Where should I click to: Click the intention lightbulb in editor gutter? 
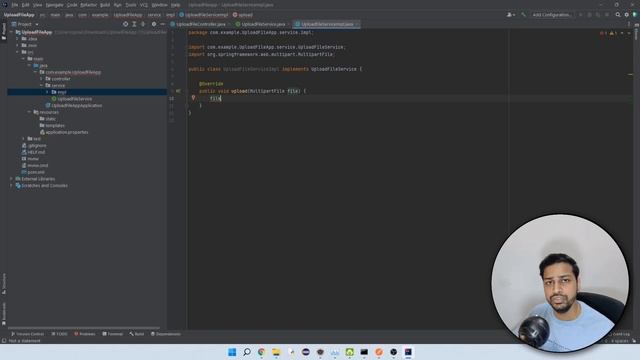(193, 98)
